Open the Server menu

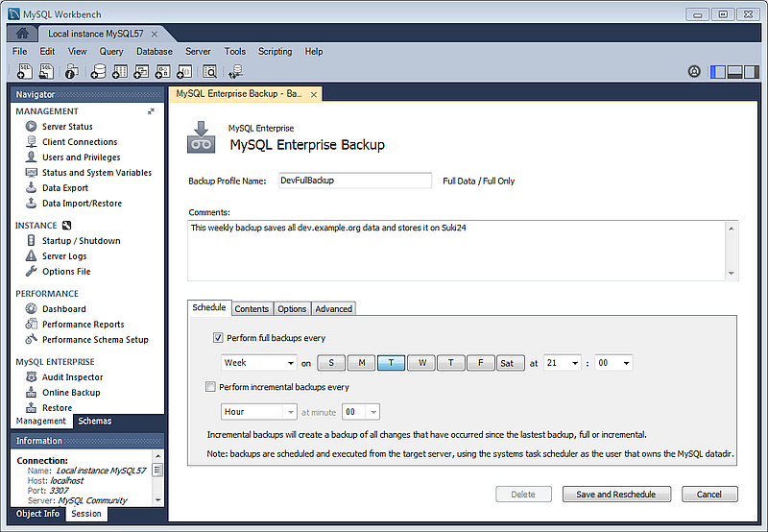[198, 52]
